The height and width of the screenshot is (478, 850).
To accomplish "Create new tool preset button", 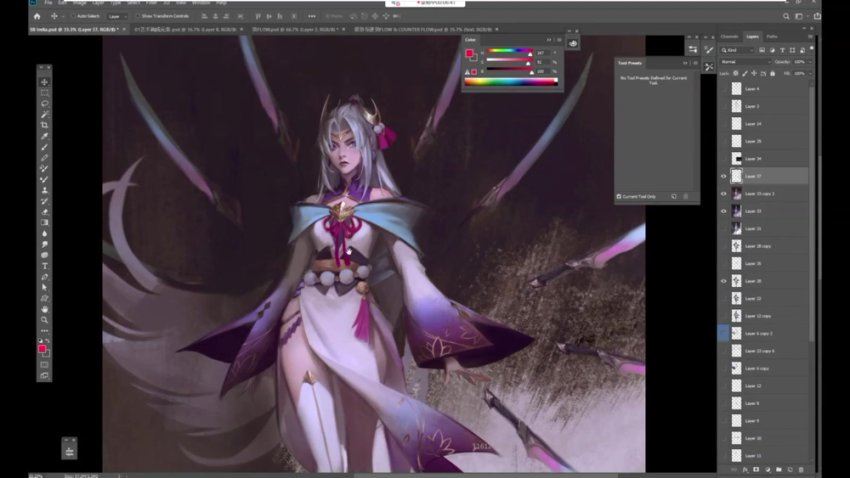I will tap(674, 196).
